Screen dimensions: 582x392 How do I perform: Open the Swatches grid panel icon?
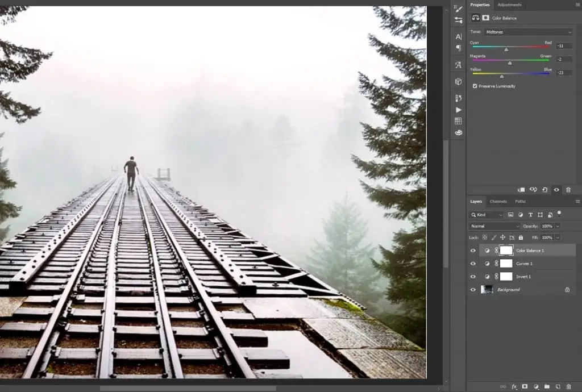coord(459,121)
